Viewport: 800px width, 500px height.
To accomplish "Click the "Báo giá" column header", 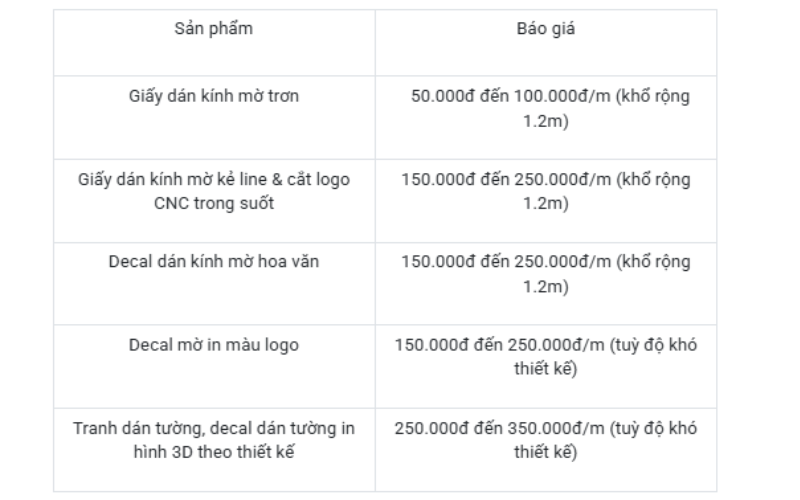I will (x=545, y=28).
